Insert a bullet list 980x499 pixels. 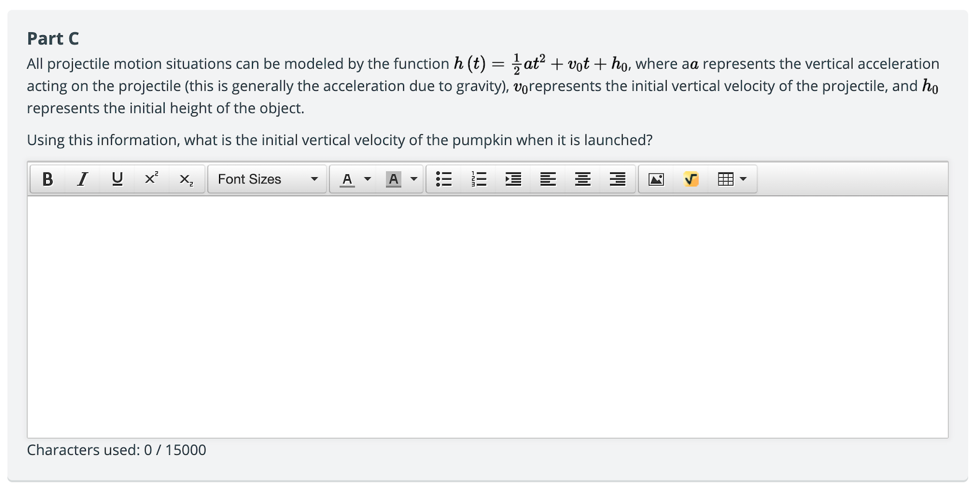pyautogui.click(x=444, y=179)
